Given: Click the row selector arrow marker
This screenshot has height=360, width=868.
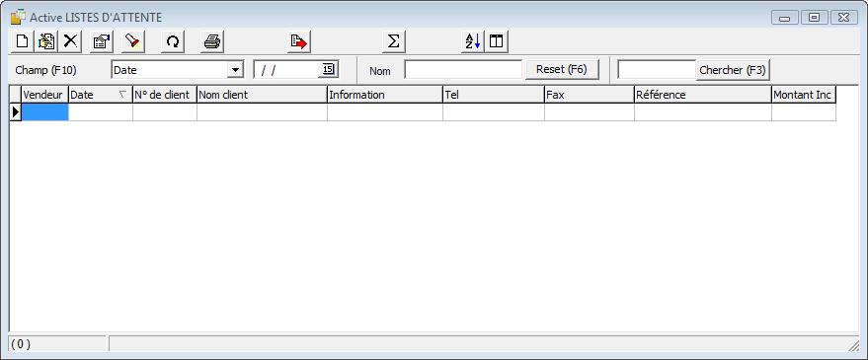Looking at the screenshot, I should [x=16, y=112].
